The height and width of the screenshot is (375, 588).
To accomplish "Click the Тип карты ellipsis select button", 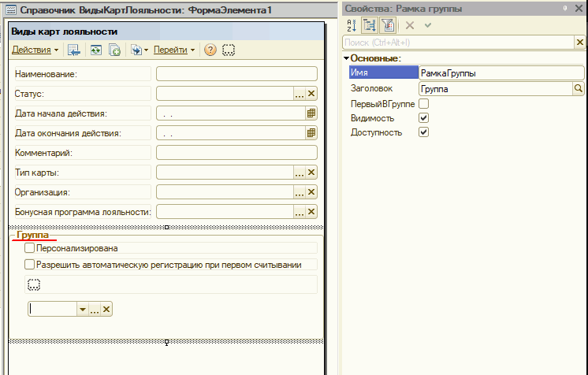I will (x=299, y=173).
